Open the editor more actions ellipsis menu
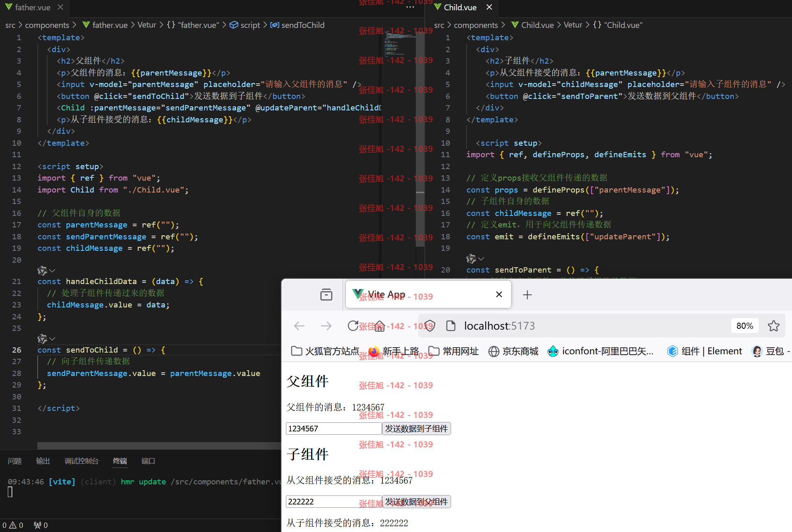Screen dimensions: 792x532 tap(410, 7)
